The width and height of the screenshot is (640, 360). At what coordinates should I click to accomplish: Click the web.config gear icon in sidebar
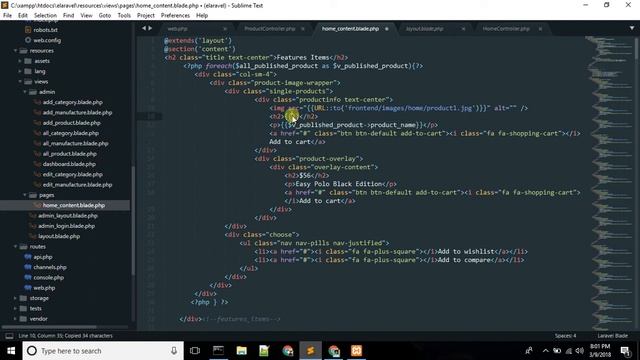click(x=28, y=40)
